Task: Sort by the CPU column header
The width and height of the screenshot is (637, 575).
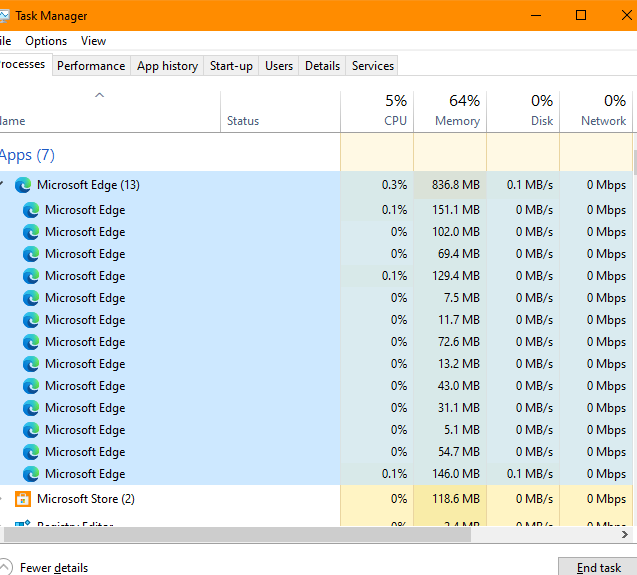Action: click(x=377, y=111)
